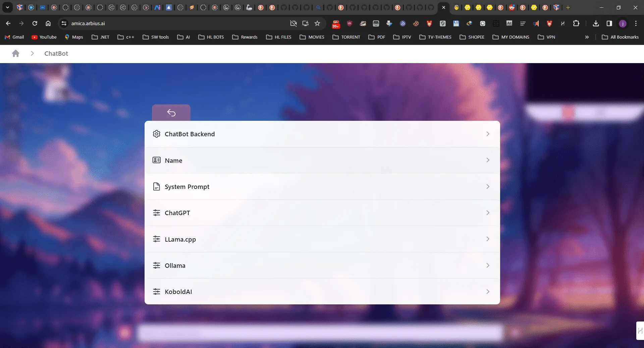Open the SHOPEE bookmarks folder
644x348 pixels.
[x=472, y=37]
